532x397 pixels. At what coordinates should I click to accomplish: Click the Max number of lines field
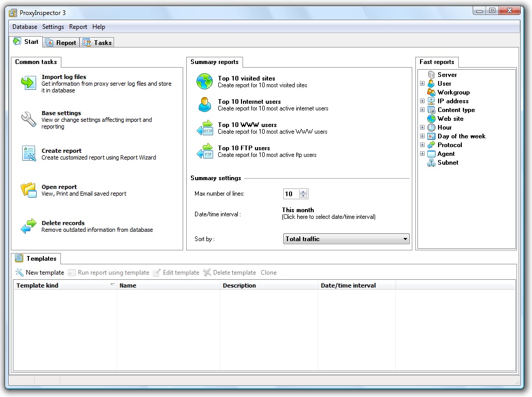tap(292, 194)
